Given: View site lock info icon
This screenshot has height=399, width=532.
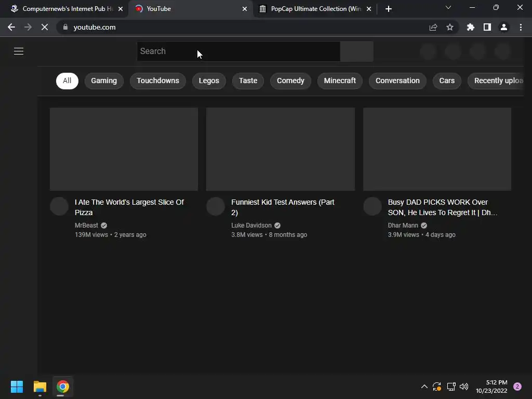Looking at the screenshot, I should pyautogui.click(x=65, y=27).
